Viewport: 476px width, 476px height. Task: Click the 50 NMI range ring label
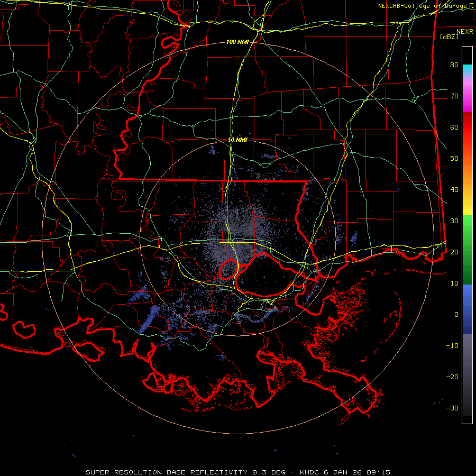click(237, 140)
